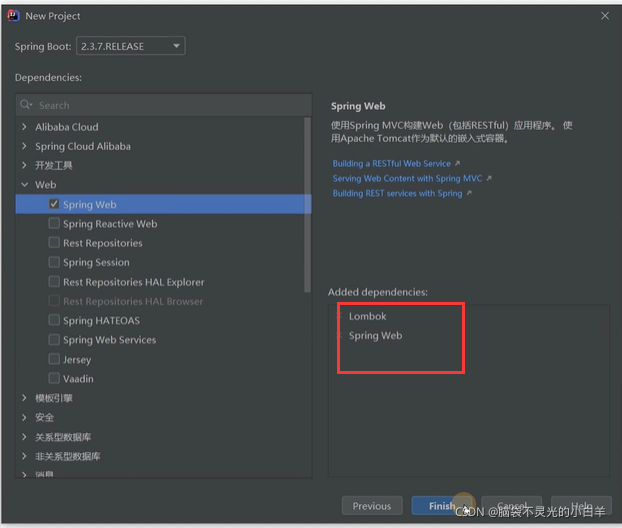
Task: Close the New Project dialog
Action: [x=605, y=16]
